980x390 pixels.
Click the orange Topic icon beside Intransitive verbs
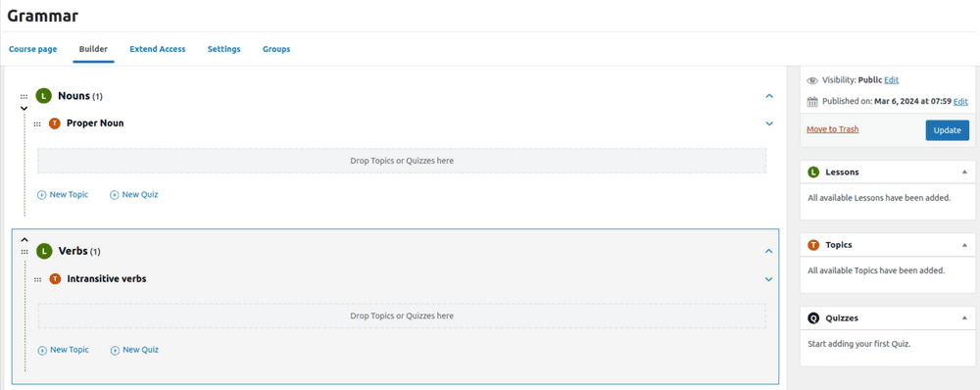[55, 278]
